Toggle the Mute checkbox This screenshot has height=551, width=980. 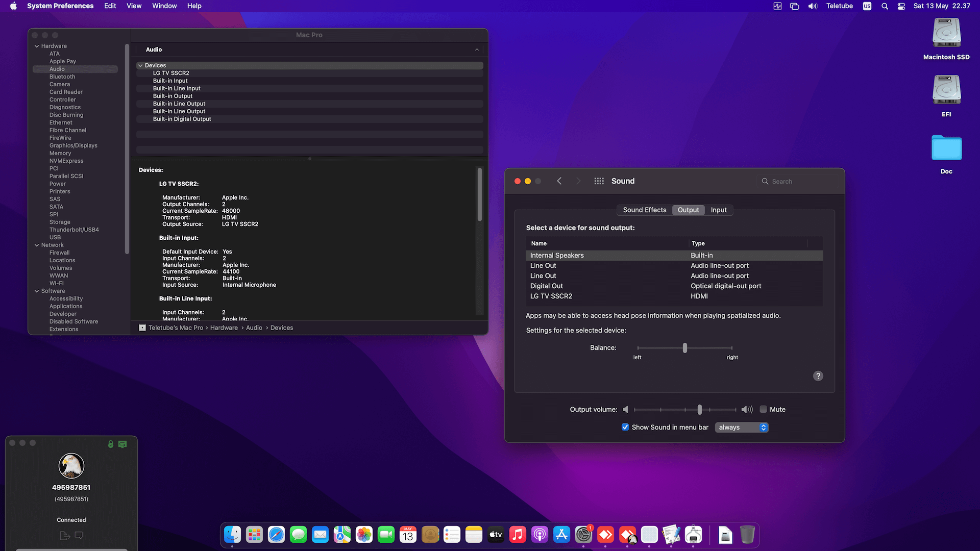point(764,409)
